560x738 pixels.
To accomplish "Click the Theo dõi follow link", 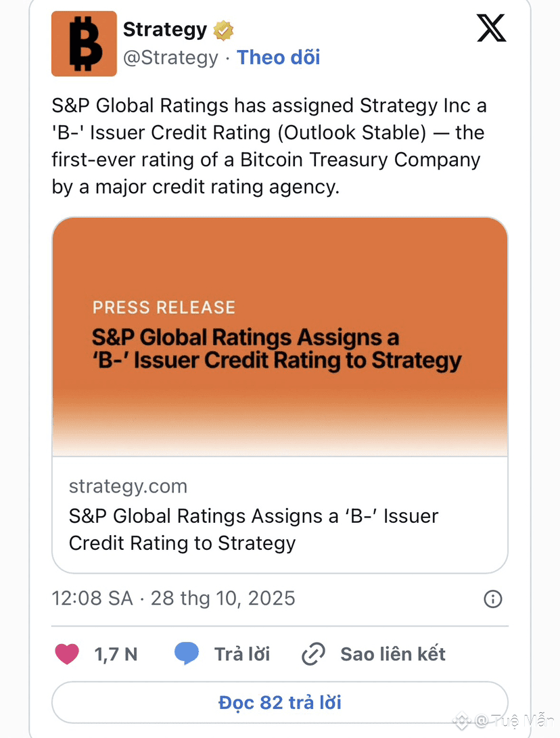I will (278, 57).
